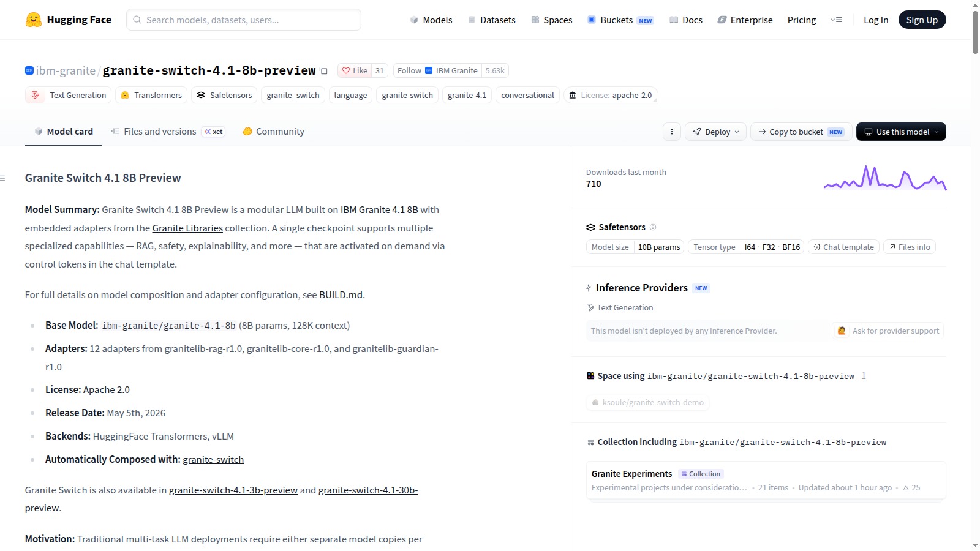Select the Safetensors tag
Image resolution: width=980 pixels, height=551 pixels.
224,96
